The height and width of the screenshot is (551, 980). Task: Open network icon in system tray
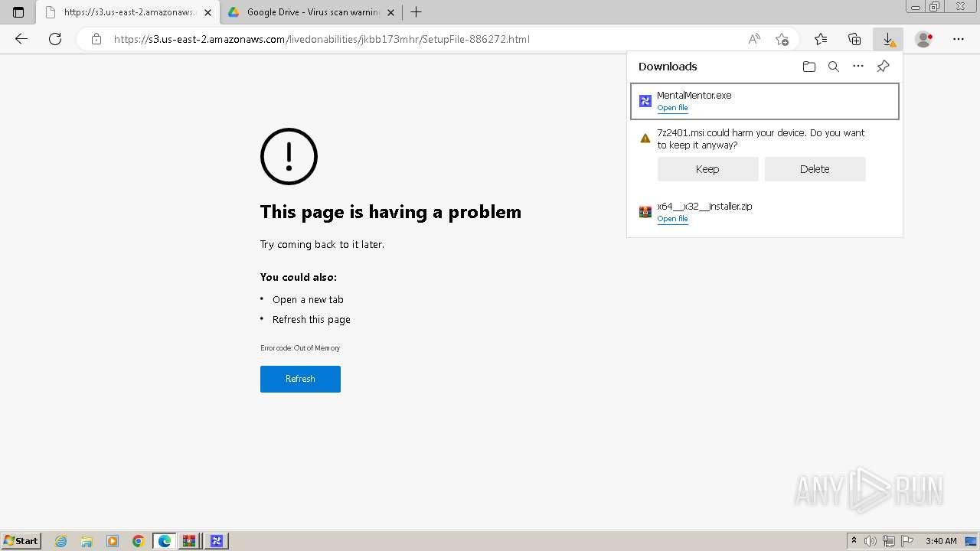point(889,541)
